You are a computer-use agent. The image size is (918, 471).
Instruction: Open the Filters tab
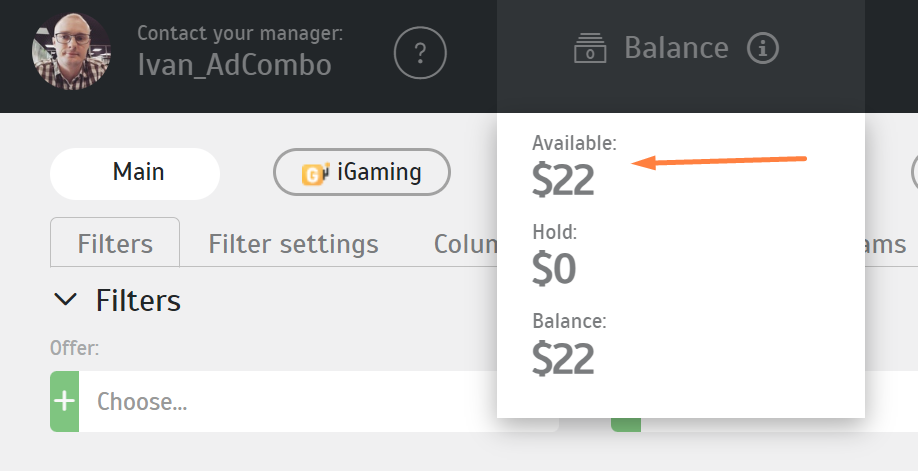point(115,243)
